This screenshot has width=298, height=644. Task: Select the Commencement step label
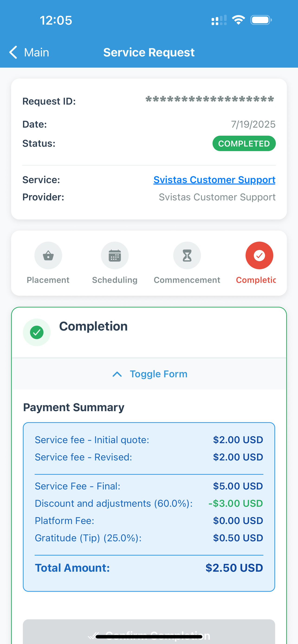click(x=187, y=280)
